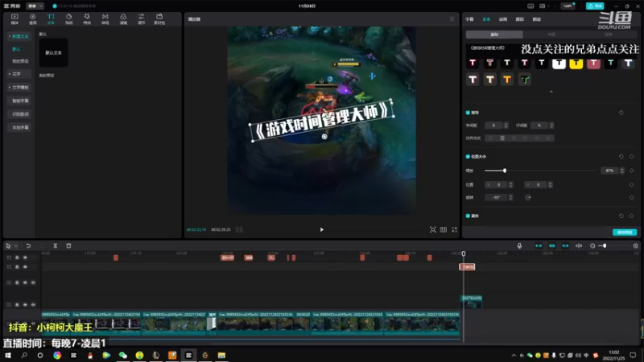644x362 pixels.
Task: Click keyframe diamond for 缩放 scale
Action: pos(632,171)
